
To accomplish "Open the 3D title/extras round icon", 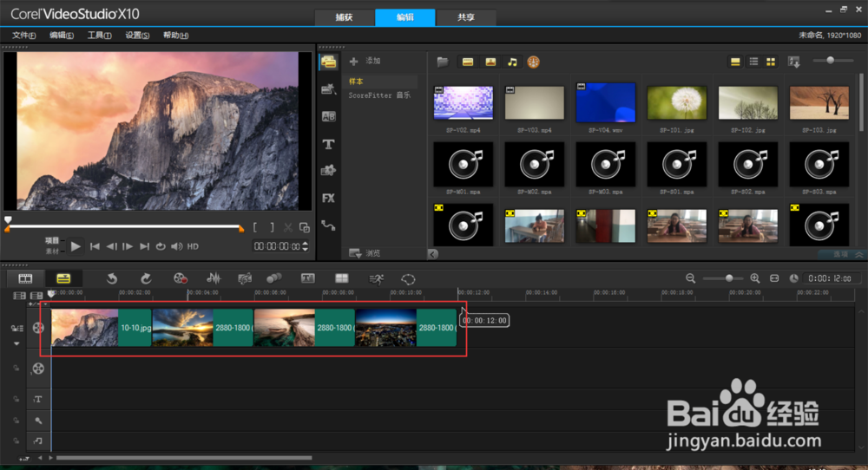I will pos(533,62).
